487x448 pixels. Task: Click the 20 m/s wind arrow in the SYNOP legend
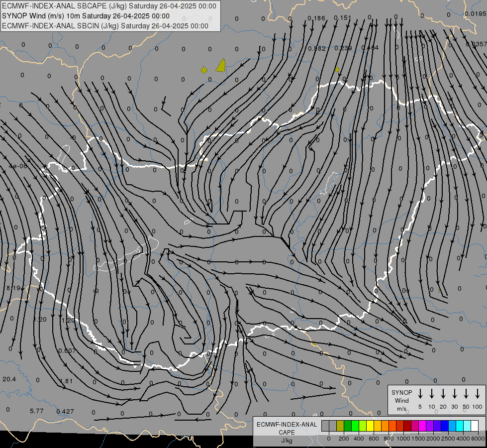pos(443,394)
